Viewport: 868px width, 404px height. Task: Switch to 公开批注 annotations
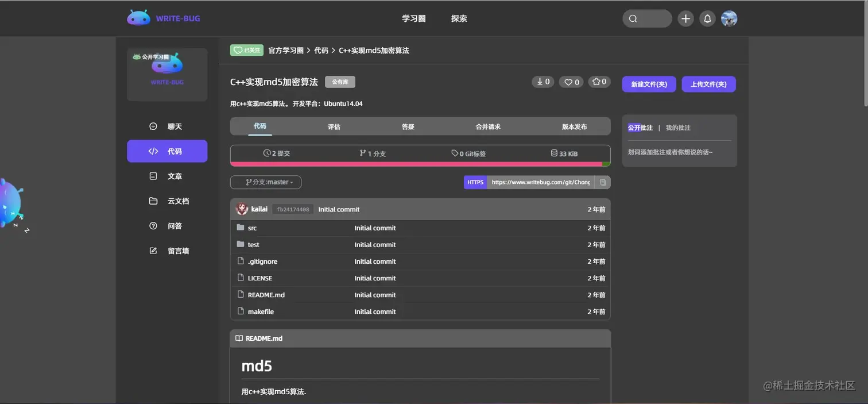640,128
